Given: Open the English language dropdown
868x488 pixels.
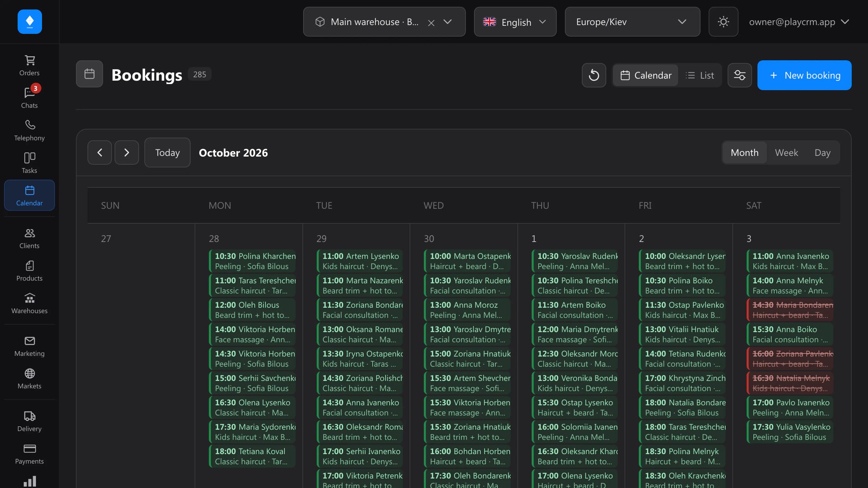Looking at the screenshot, I should tap(515, 22).
